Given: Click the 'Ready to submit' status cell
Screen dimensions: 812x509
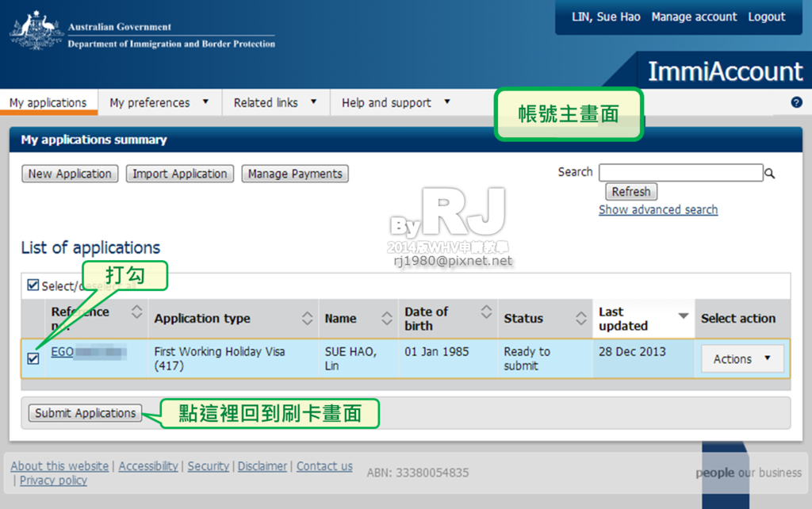Looking at the screenshot, I should click(545, 358).
